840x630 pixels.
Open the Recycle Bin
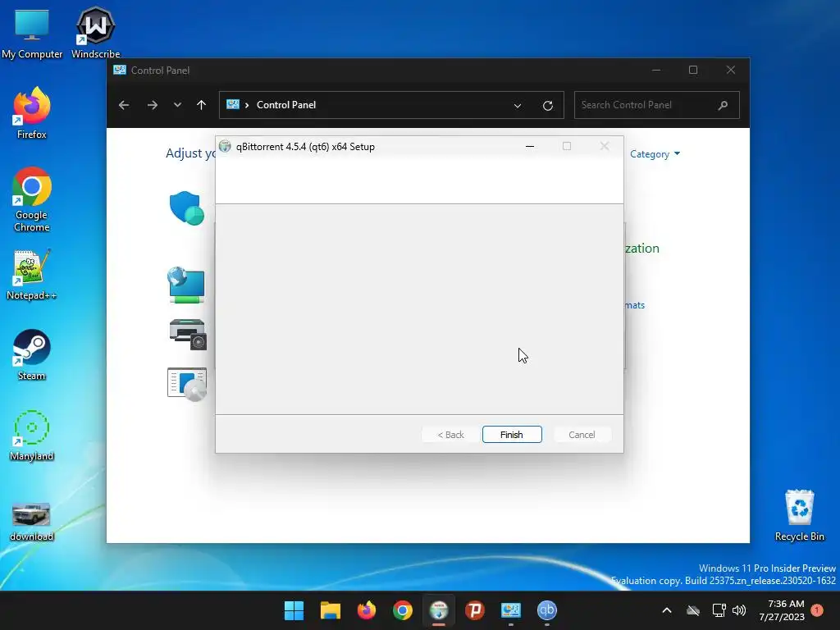[x=799, y=515]
